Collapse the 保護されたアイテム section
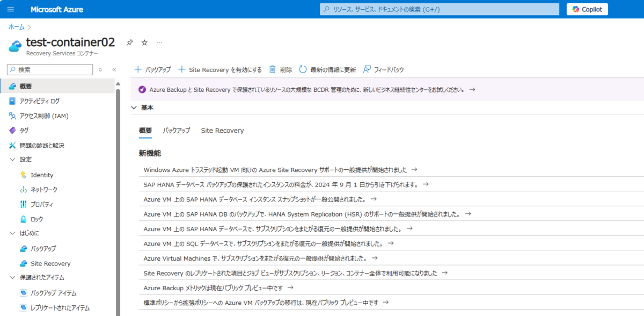Viewport: 644px width, 316px height. point(13,277)
